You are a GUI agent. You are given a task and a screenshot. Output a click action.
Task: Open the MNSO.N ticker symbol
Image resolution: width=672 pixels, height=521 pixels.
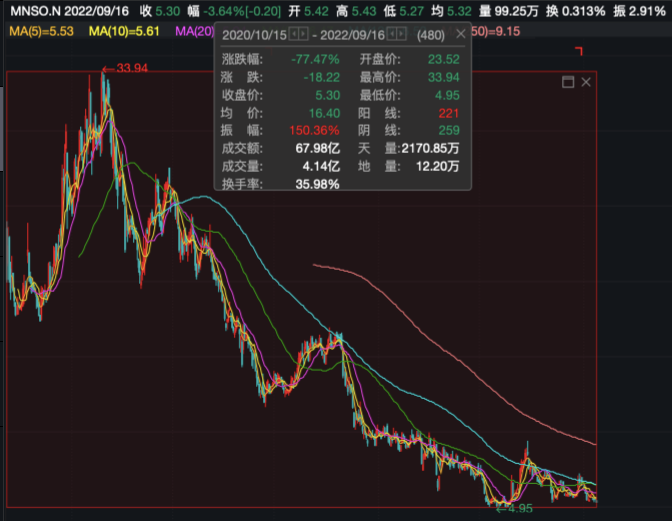click(32, 9)
